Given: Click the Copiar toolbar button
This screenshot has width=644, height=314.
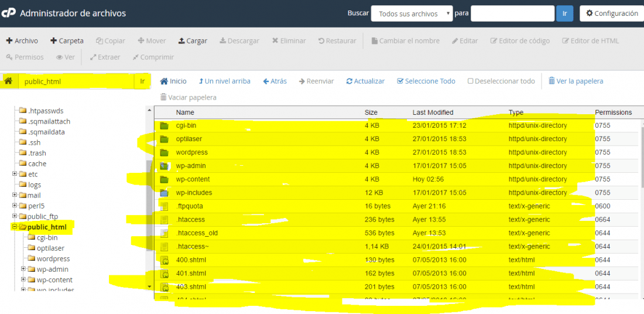Looking at the screenshot, I should tap(111, 40).
